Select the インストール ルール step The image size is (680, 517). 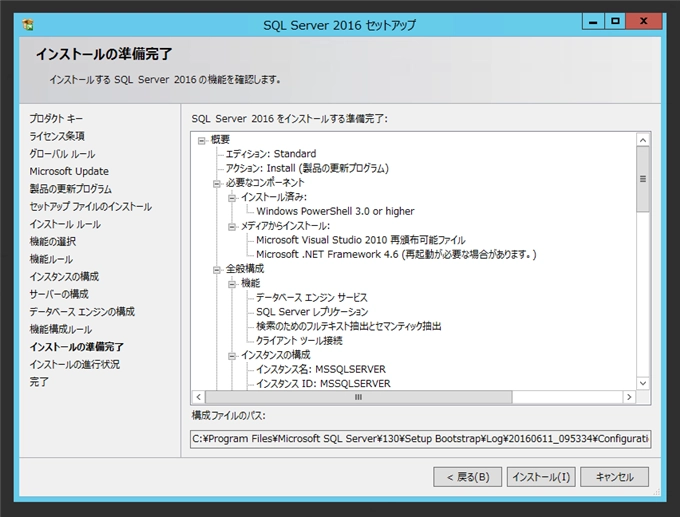65,224
